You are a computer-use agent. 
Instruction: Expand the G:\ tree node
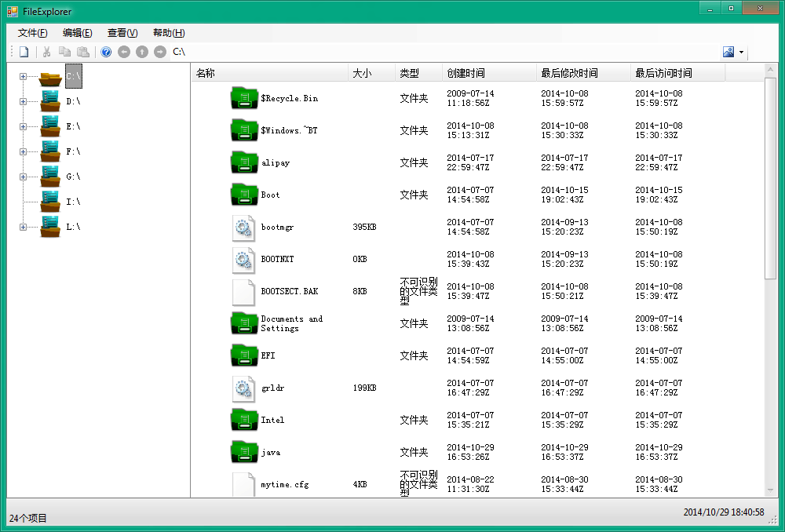coord(23,177)
